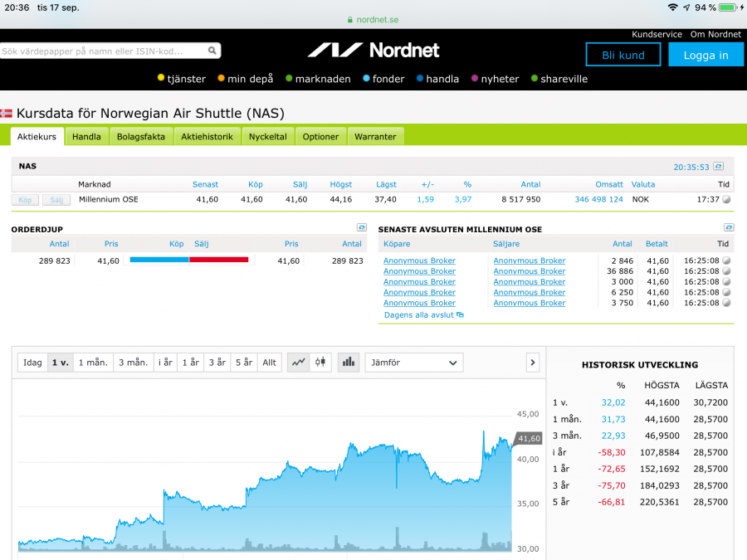Toggle the volume bars icon
The image size is (747, 560).
coord(349,363)
